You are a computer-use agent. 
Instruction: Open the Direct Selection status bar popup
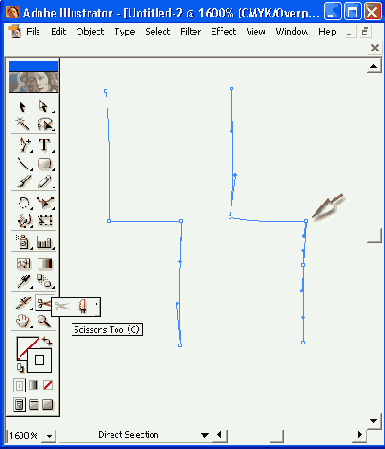pyautogui.click(x=205, y=435)
